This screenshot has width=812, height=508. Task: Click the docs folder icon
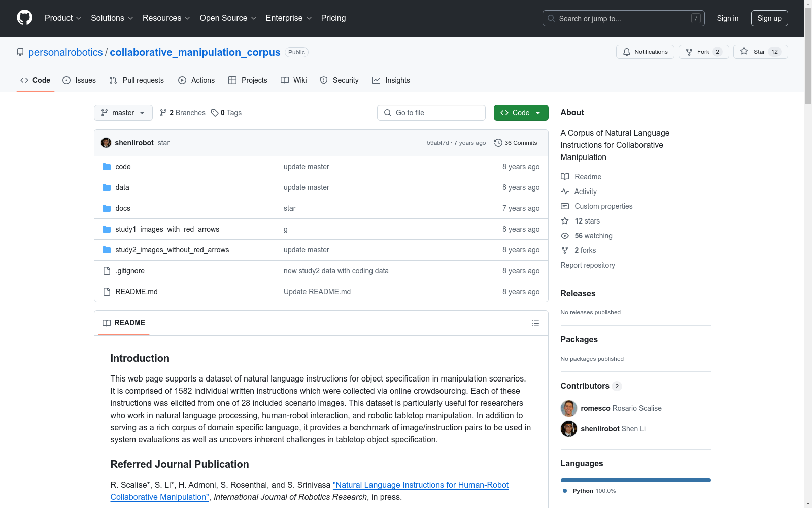tap(107, 208)
